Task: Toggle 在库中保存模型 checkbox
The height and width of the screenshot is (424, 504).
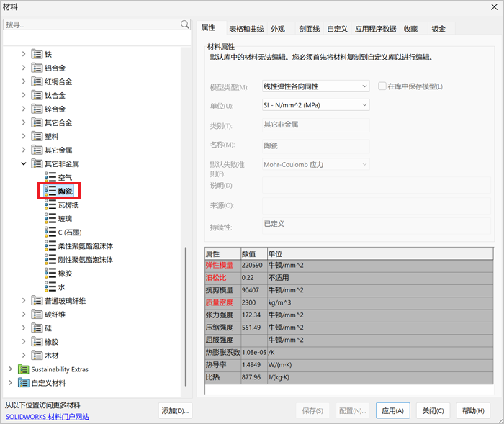Action: (x=382, y=86)
